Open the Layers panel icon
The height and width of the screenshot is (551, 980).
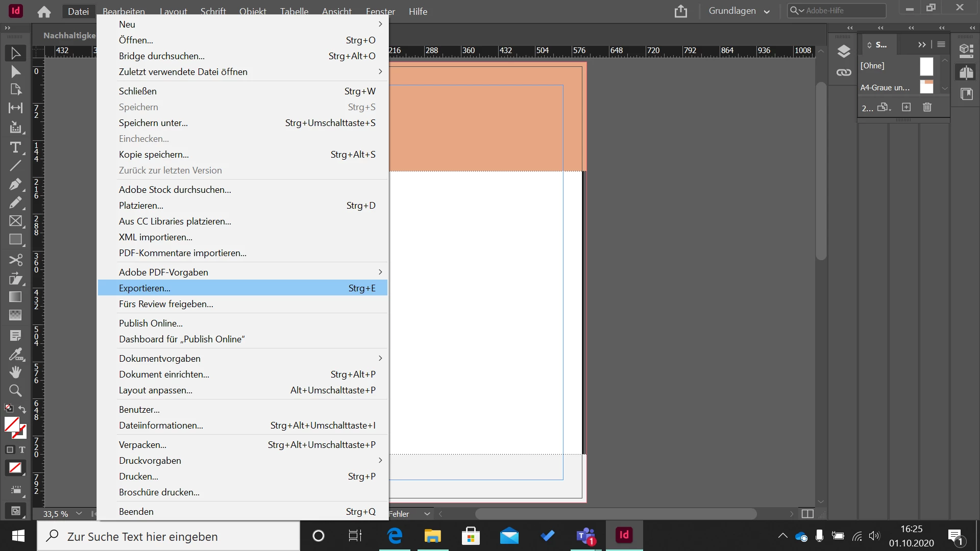[844, 51]
